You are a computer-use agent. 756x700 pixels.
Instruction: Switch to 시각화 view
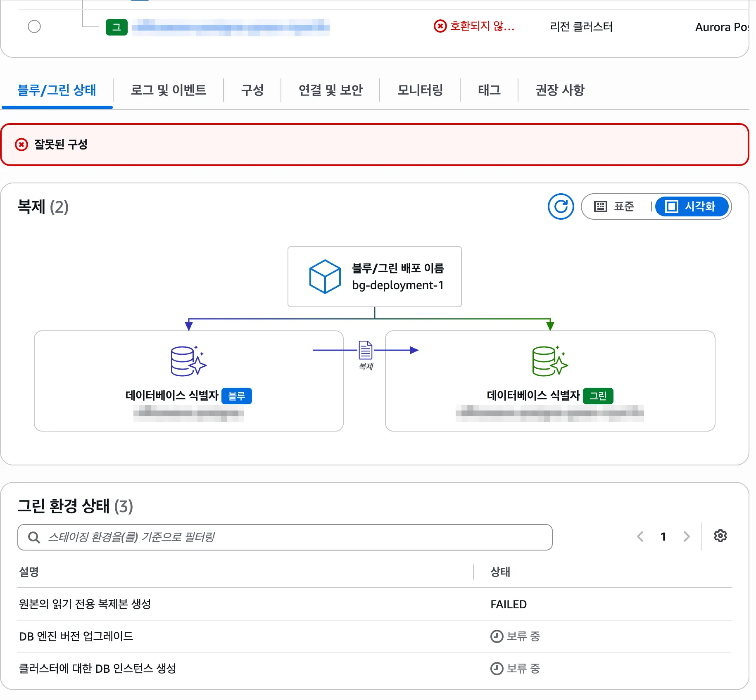point(692,206)
